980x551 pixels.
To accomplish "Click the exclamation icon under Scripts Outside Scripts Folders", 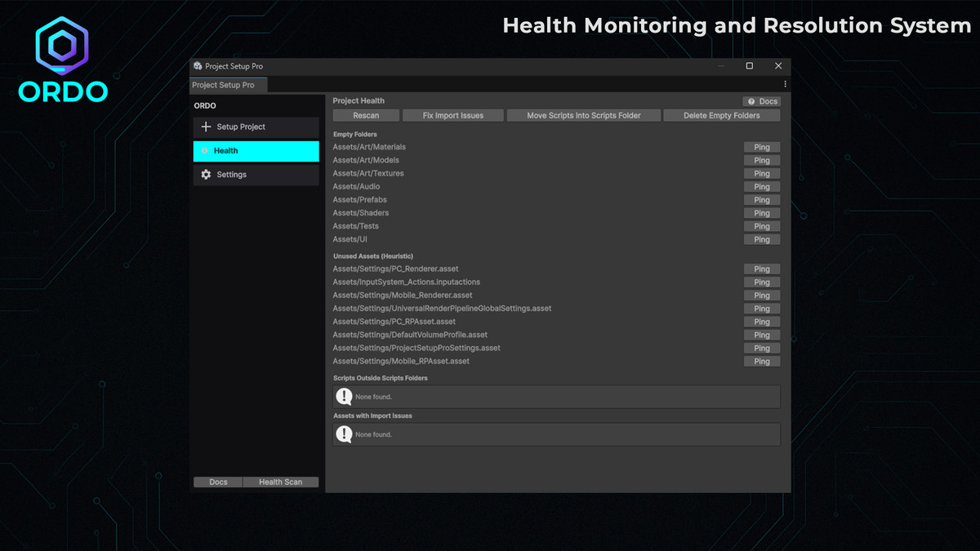I will (344, 396).
